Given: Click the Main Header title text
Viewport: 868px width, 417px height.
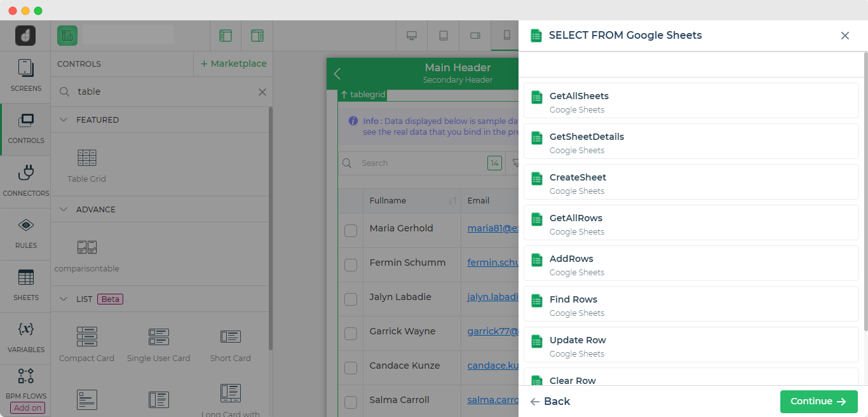Looking at the screenshot, I should 458,68.
